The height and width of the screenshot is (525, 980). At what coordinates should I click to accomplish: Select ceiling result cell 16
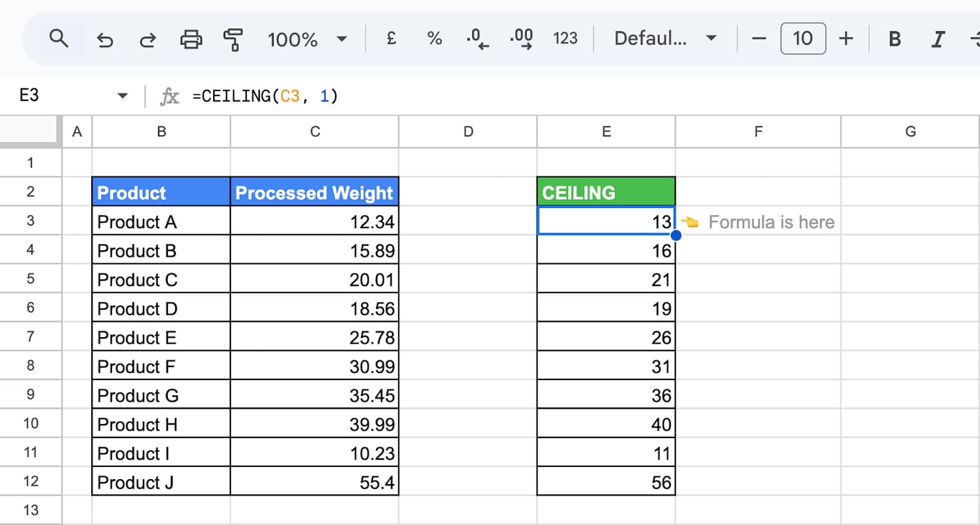point(606,250)
